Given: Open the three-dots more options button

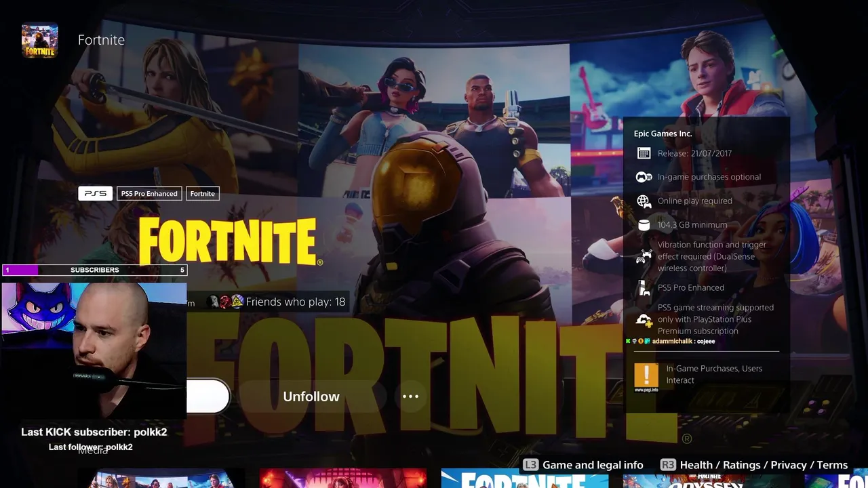Looking at the screenshot, I should point(410,396).
